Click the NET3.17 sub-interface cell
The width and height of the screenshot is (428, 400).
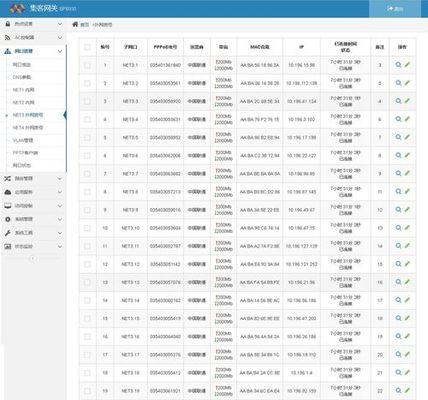tap(130, 355)
